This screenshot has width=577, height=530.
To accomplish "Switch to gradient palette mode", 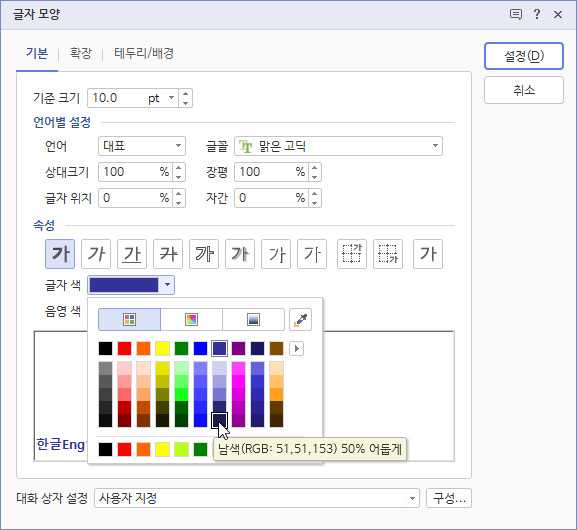I will coord(254,319).
